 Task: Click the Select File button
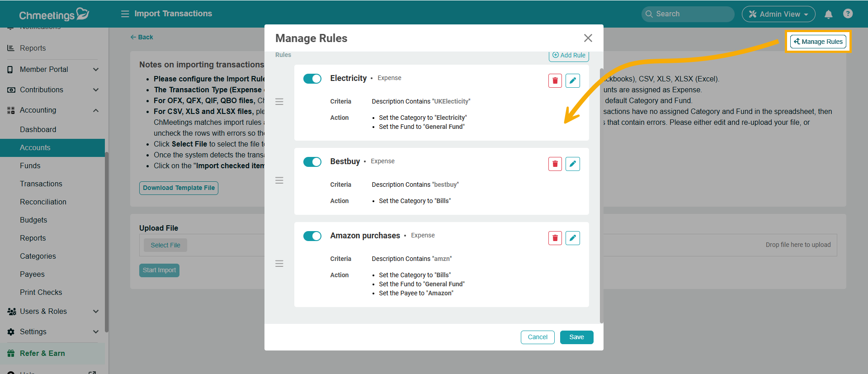(x=165, y=245)
